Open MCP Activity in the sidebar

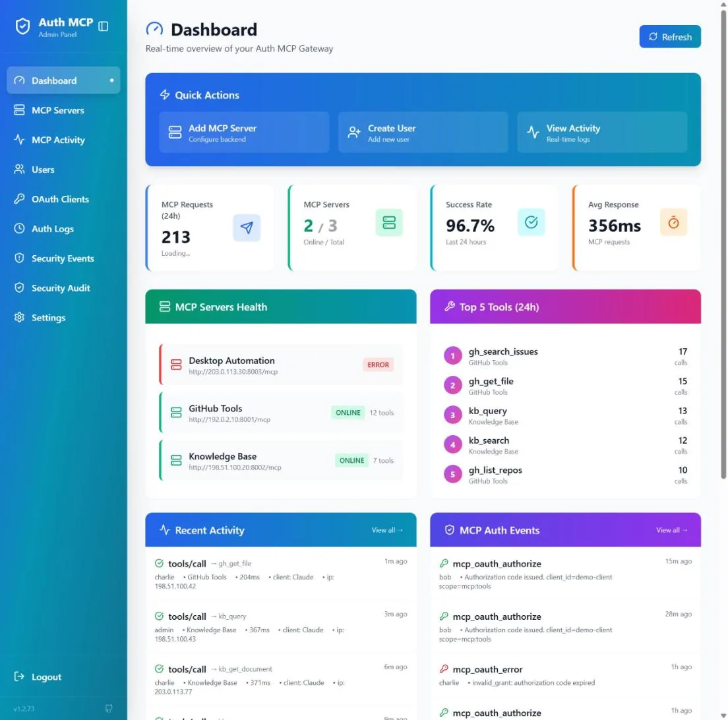click(x=63, y=140)
